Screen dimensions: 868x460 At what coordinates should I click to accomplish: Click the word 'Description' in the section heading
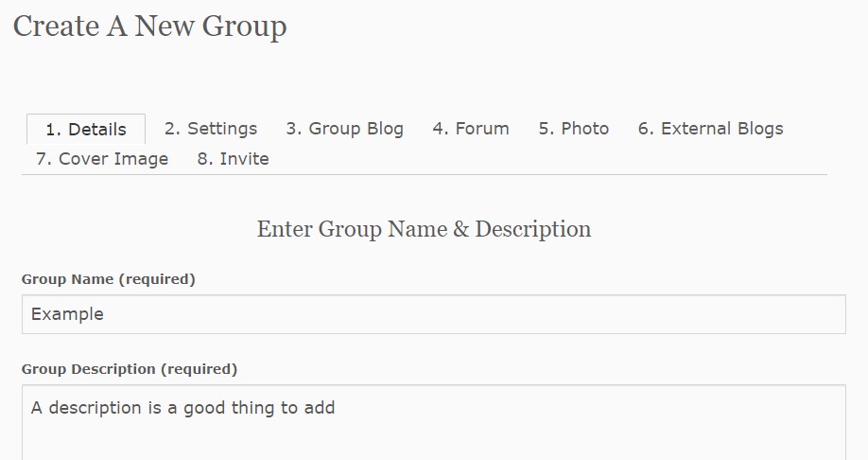[532, 229]
